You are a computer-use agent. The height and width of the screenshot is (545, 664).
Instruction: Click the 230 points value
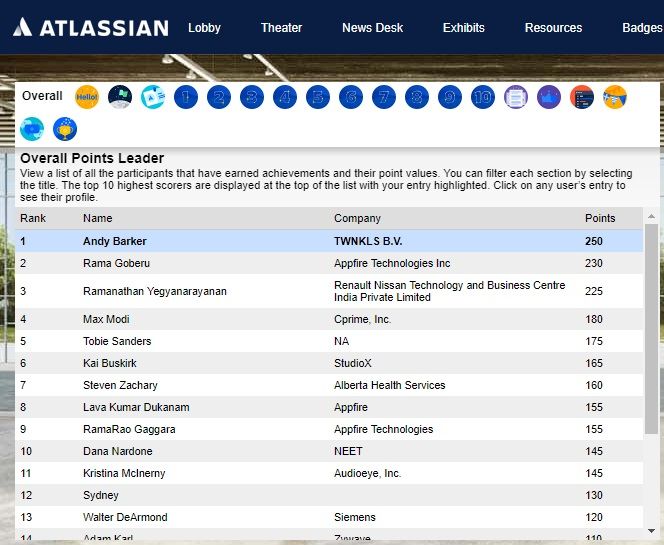tap(594, 263)
